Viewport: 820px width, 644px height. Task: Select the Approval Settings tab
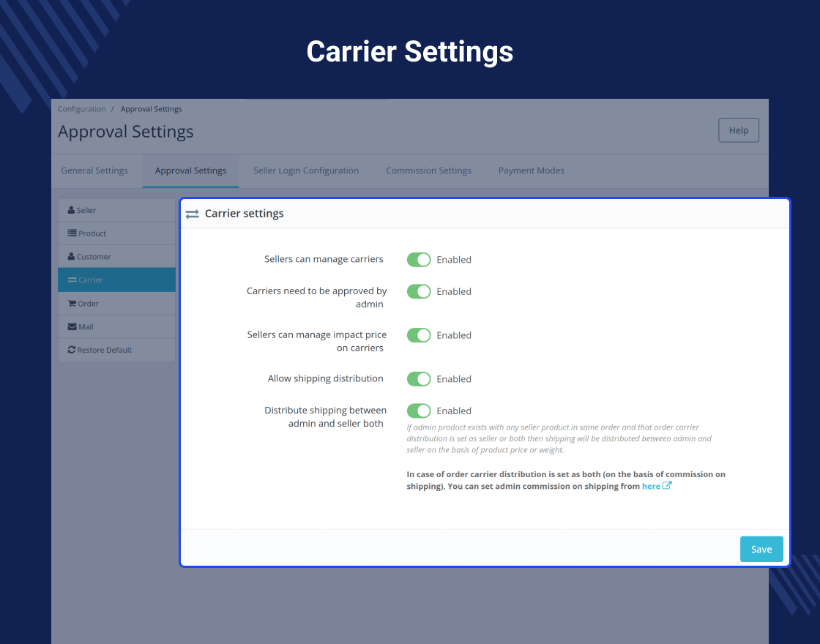pyautogui.click(x=190, y=171)
